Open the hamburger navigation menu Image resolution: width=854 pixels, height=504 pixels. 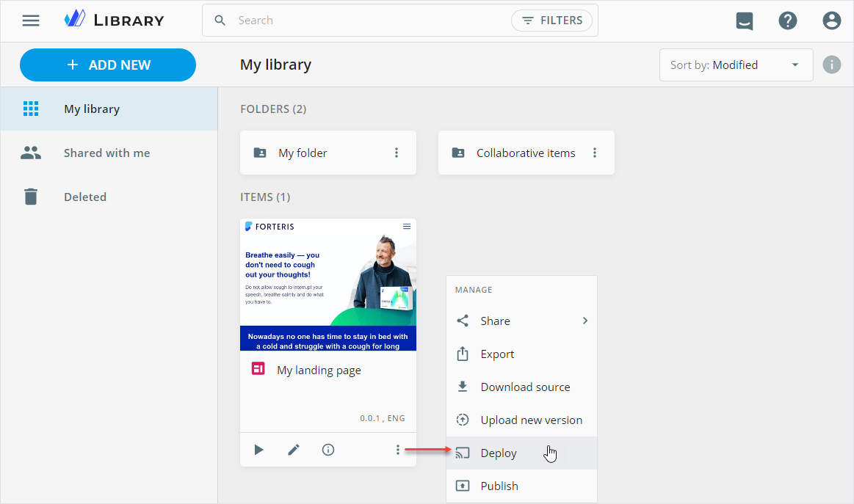pyautogui.click(x=31, y=21)
